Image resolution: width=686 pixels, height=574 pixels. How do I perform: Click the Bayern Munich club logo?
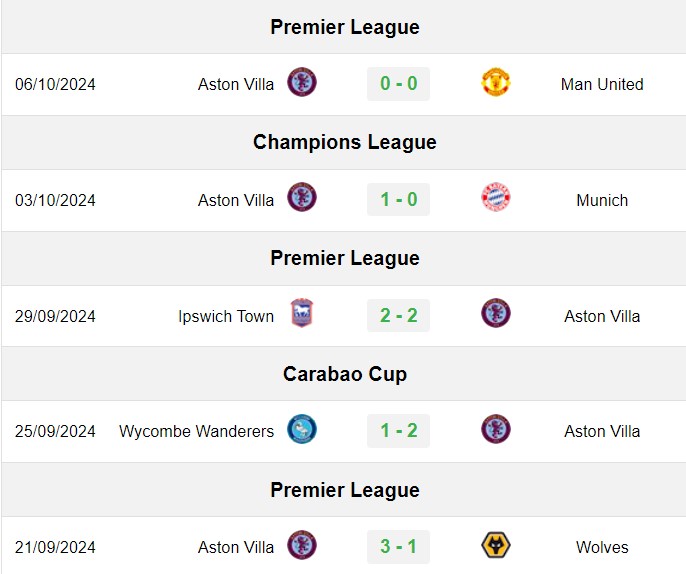click(496, 197)
